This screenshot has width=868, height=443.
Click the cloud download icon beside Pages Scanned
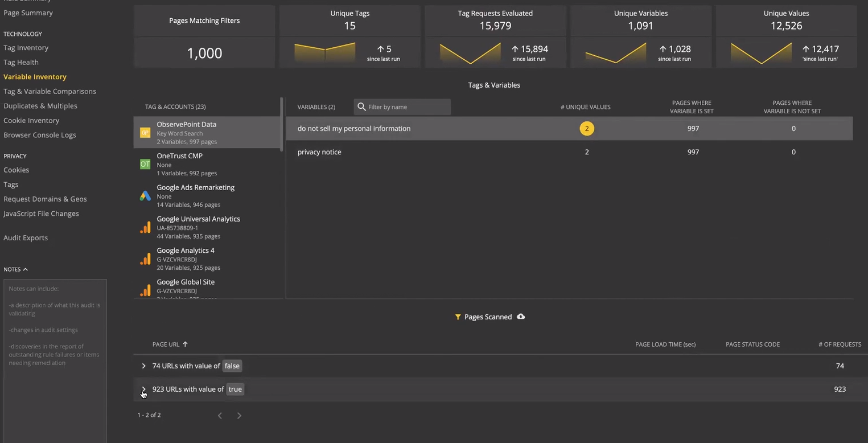click(521, 317)
